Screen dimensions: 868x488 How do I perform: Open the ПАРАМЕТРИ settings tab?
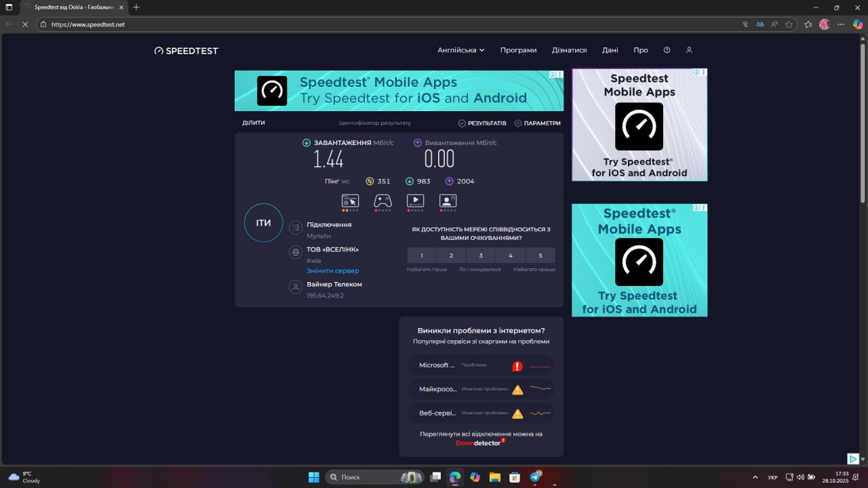538,123
